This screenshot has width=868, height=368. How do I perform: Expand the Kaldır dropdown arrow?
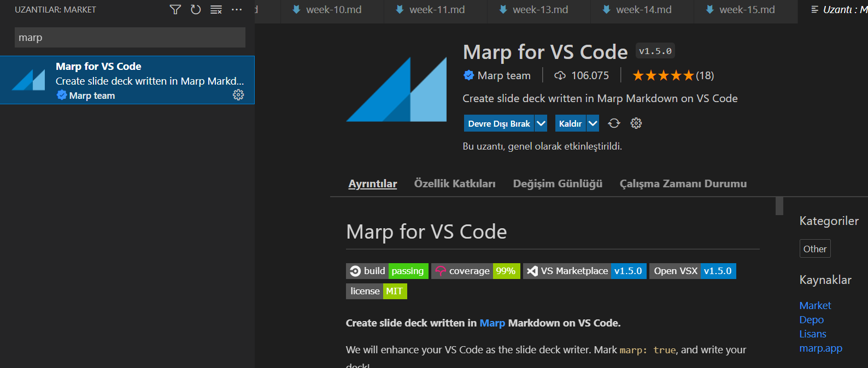coord(593,123)
